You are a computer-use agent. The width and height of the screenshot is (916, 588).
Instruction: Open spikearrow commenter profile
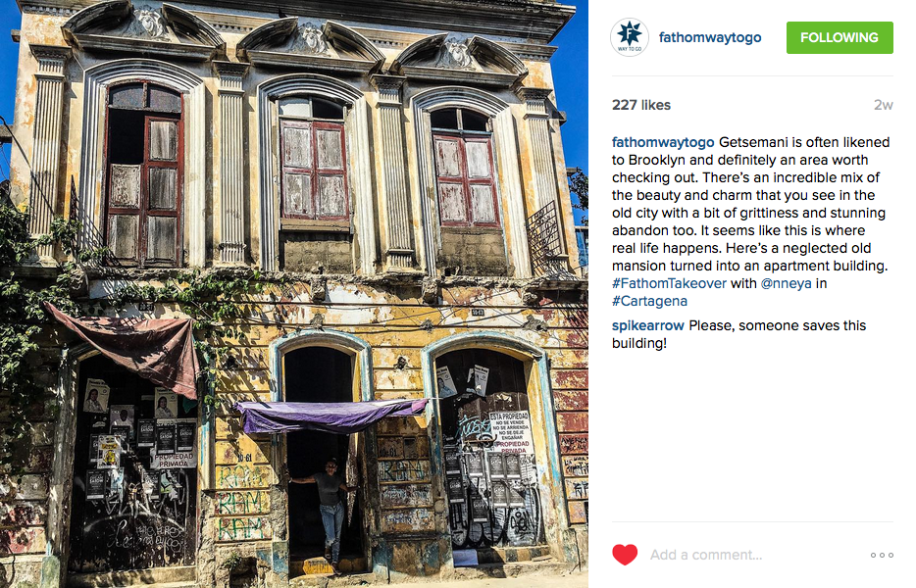coord(648,325)
